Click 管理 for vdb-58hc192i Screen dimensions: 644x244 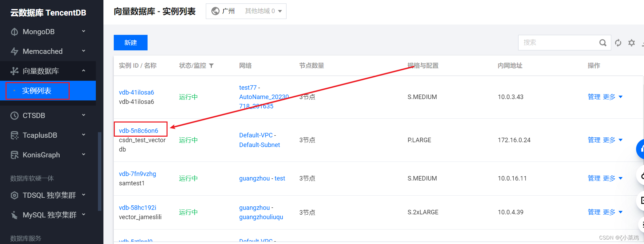594,212
